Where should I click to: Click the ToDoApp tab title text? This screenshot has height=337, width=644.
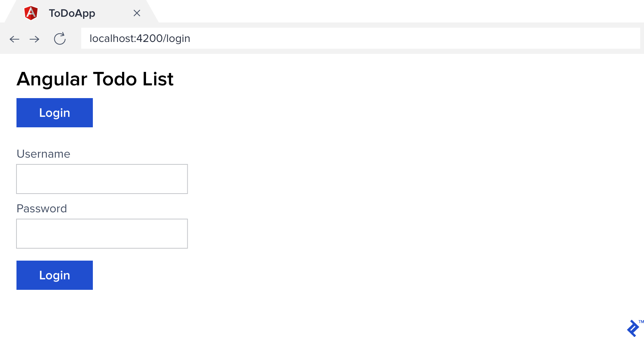tap(72, 13)
